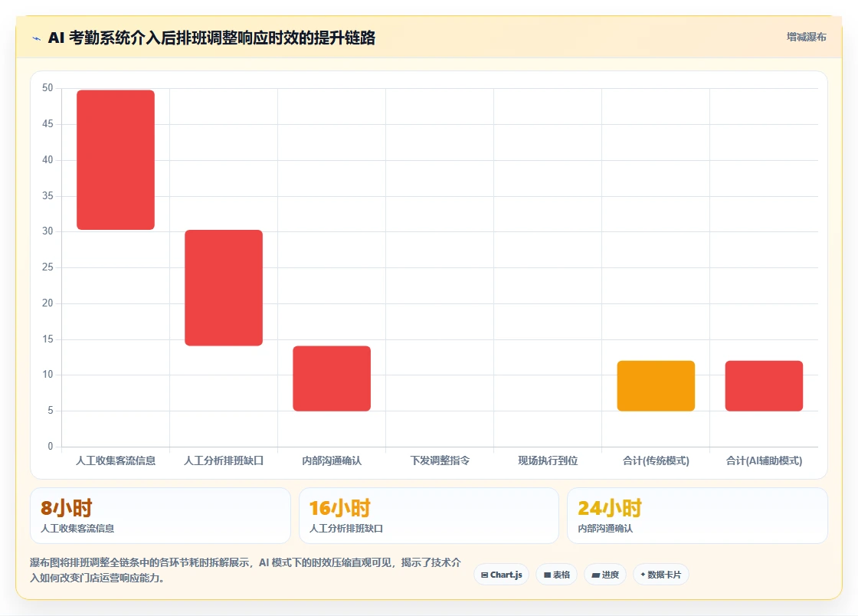858x616 pixels.
Task: Select the red bar for 内部沟通确认
Action: click(x=332, y=378)
